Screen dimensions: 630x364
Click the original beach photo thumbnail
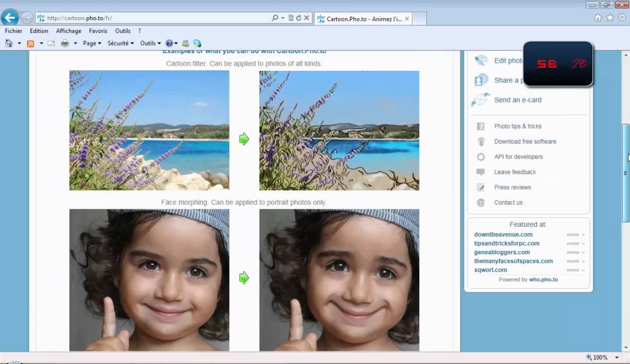pyautogui.click(x=149, y=130)
